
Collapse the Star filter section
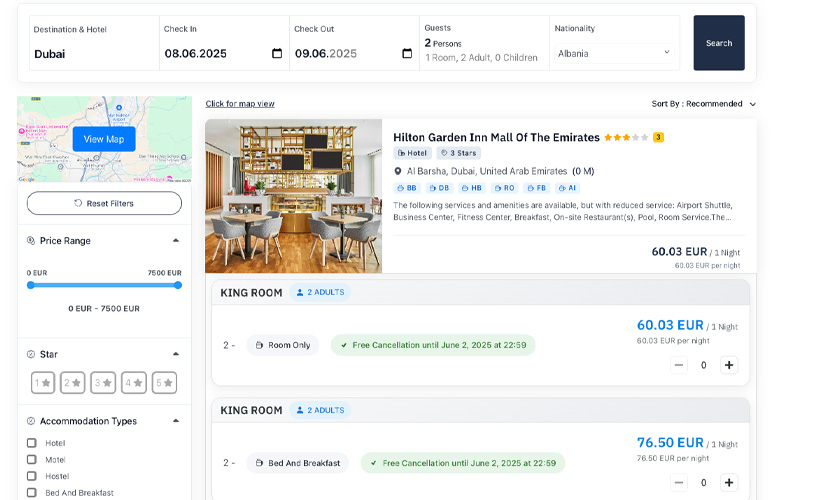(176, 354)
